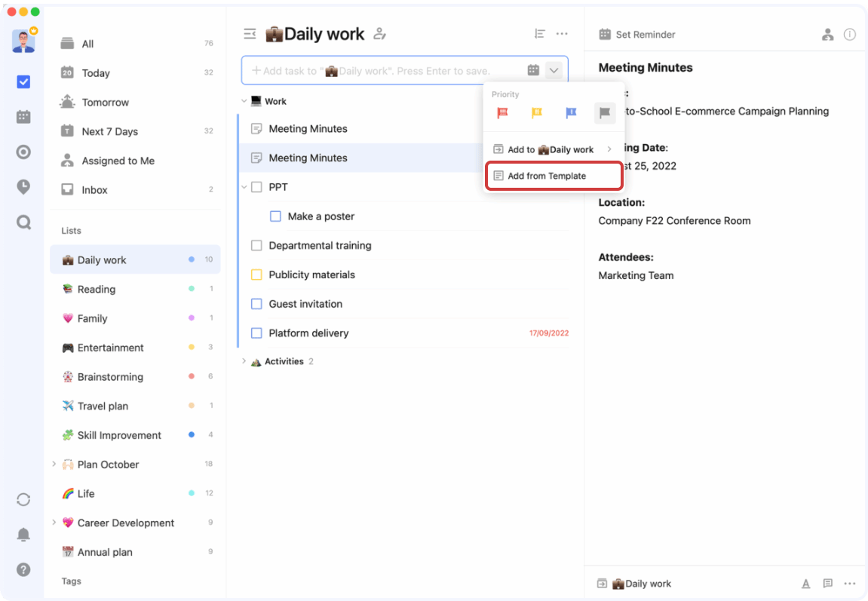Viewport: 868px width, 601px height.
Task: Click the share icon beside Daily work title
Action: point(379,34)
